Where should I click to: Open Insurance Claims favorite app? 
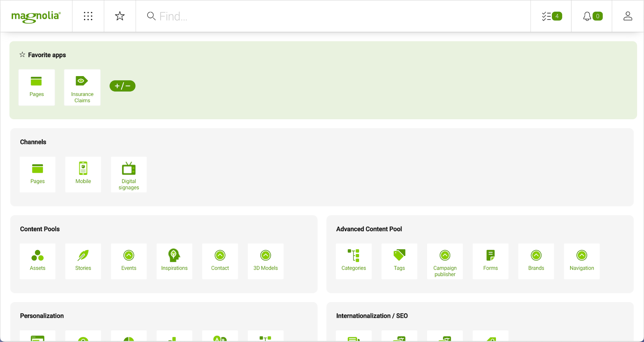[82, 87]
